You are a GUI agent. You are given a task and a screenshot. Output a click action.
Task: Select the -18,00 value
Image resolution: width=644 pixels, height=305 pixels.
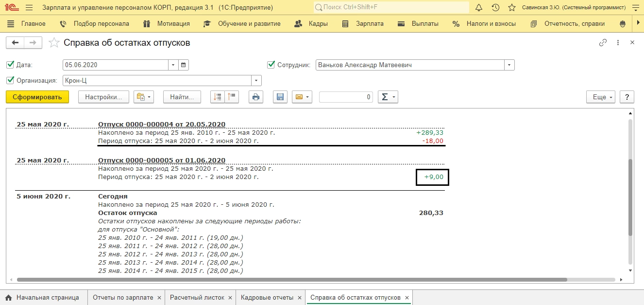(x=433, y=141)
